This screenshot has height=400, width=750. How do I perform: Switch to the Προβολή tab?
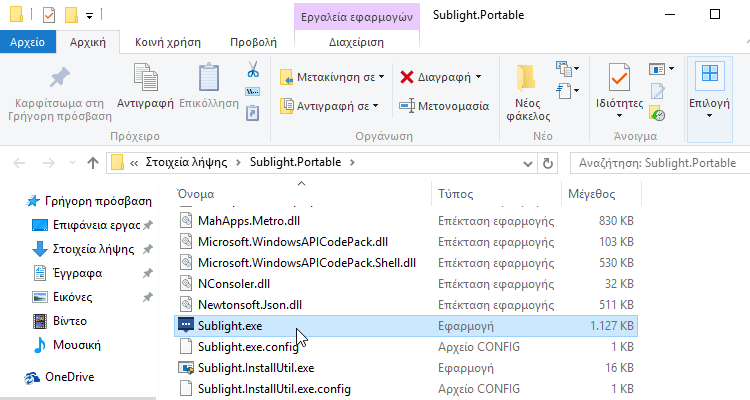pyautogui.click(x=253, y=42)
